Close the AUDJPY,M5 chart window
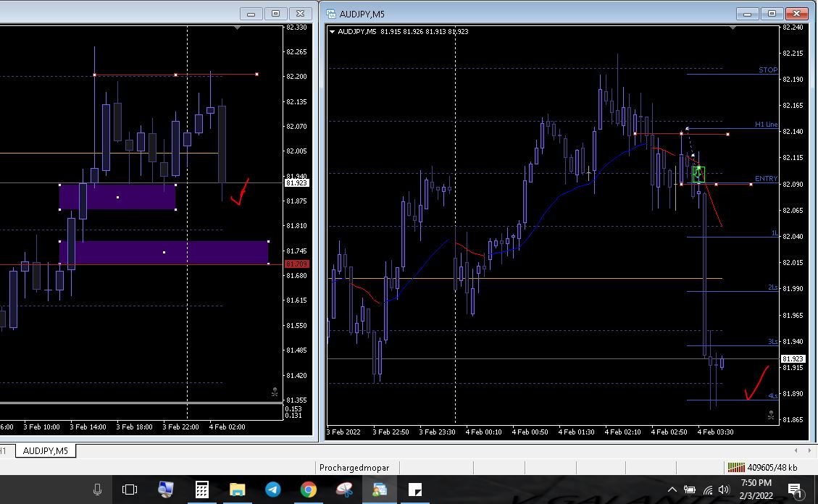The image size is (818, 504). click(796, 14)
